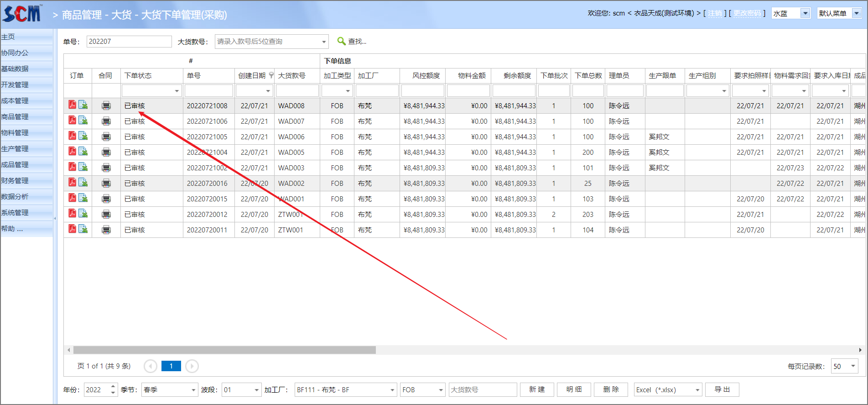The width and height of the screenshot is (868, 405).
Task: Open the 季节 season dropdown
Action: [193, 390]
